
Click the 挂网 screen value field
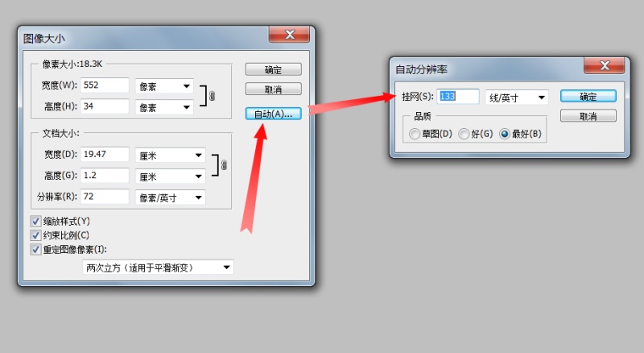(x=457, y=96)
